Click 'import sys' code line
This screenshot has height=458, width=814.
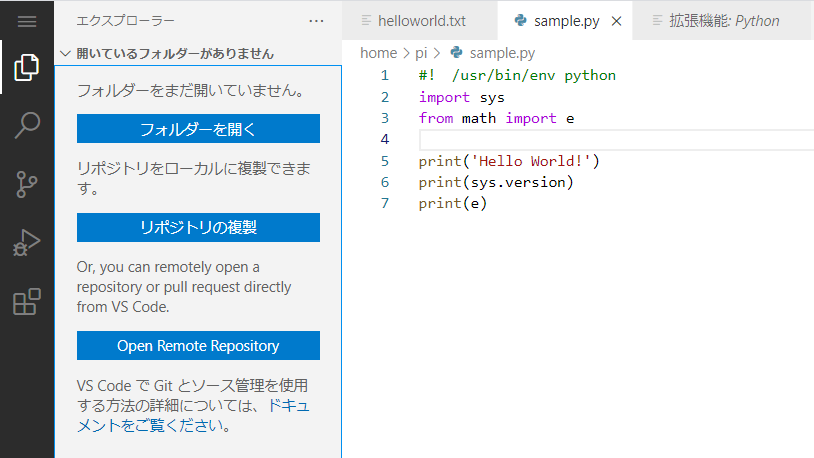[x=462, y=97]
